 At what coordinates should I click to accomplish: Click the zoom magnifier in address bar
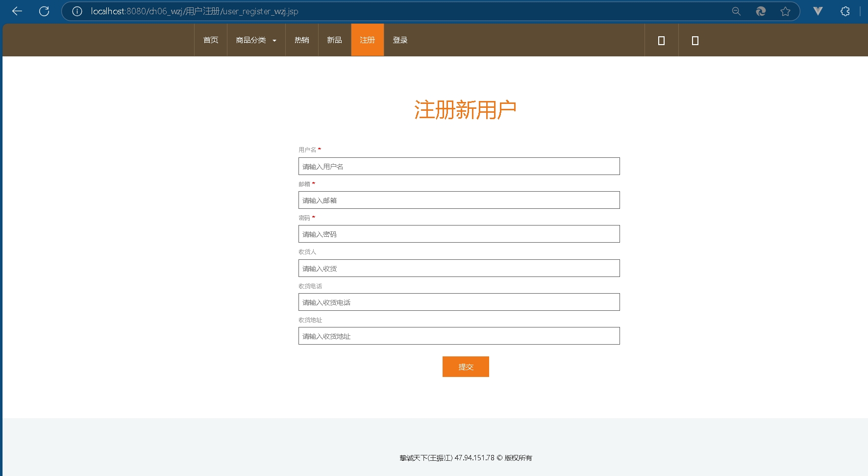(736, 11)
